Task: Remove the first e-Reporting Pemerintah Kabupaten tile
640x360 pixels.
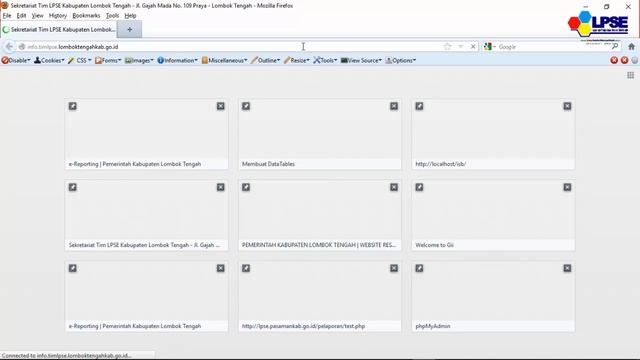Action: (x=220, y=106)
